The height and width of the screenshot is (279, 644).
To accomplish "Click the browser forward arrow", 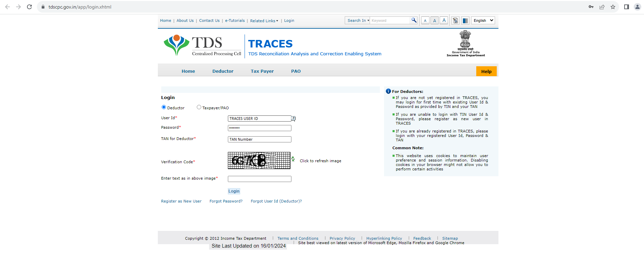I will [x=18, y=7].
